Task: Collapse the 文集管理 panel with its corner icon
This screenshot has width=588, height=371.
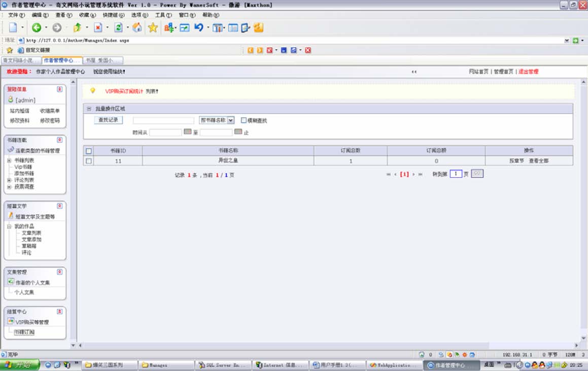Action: pos(60,272)
